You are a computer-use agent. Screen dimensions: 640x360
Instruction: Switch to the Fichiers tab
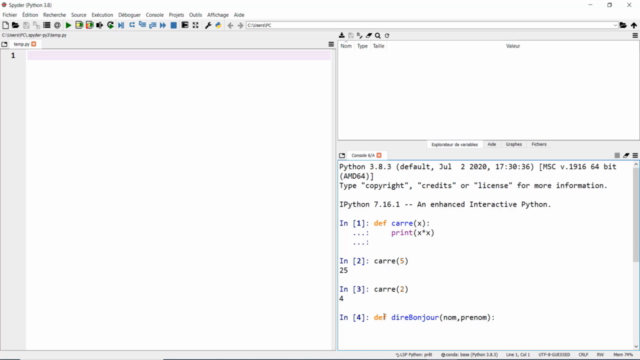tap(539, 144)
